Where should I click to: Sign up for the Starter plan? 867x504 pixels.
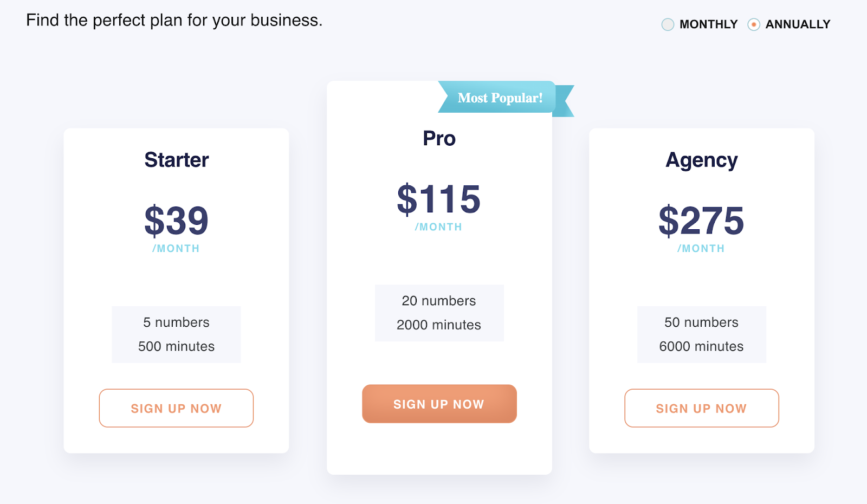pyautogui.click(x=176, y=408)
